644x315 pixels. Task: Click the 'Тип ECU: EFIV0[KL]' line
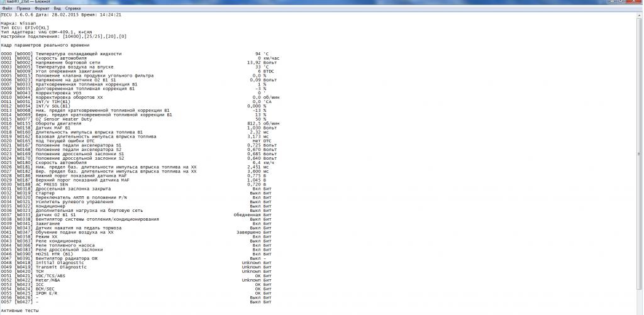[x=25, y=28]
